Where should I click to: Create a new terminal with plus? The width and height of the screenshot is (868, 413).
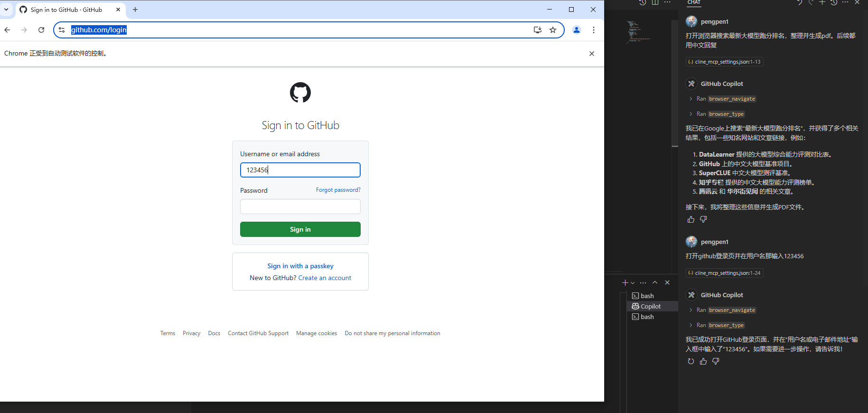point(625,282)
